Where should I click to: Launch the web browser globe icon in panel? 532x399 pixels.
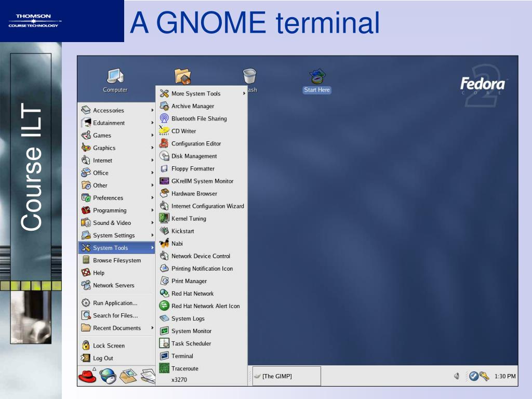tap(108, 376)
